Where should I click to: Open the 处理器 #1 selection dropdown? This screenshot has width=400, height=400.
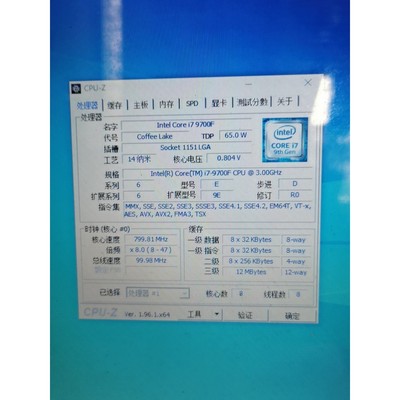coord(158,293)
